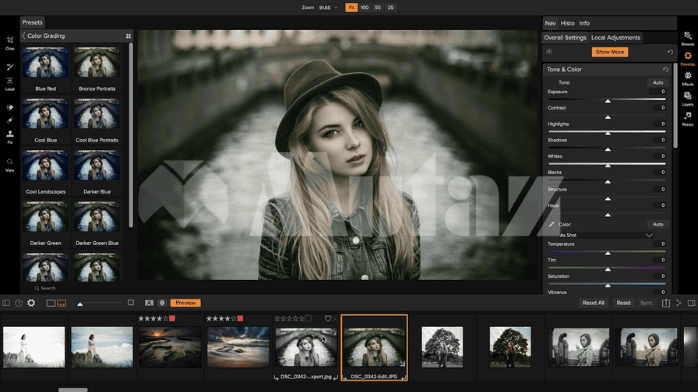Click the Show More button
Viewport: 698px width, 392px height.
click(x=610, y=52)
